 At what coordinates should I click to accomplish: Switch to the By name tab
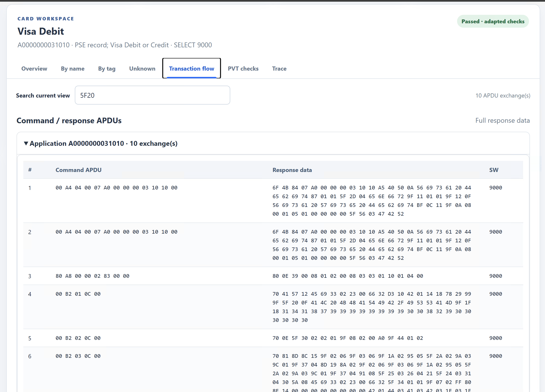[x=73, y=69]
